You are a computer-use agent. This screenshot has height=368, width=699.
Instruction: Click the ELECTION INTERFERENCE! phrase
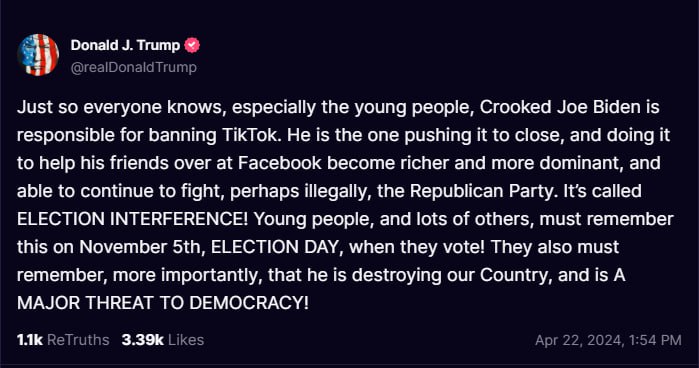132,219
